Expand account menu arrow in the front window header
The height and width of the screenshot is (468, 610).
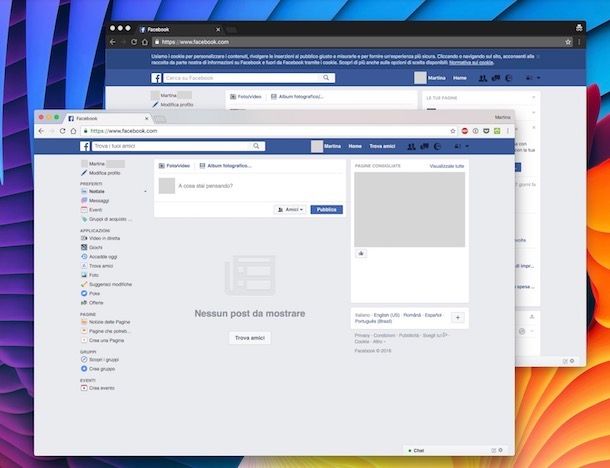pyautogui.click(x=467, y=146)
